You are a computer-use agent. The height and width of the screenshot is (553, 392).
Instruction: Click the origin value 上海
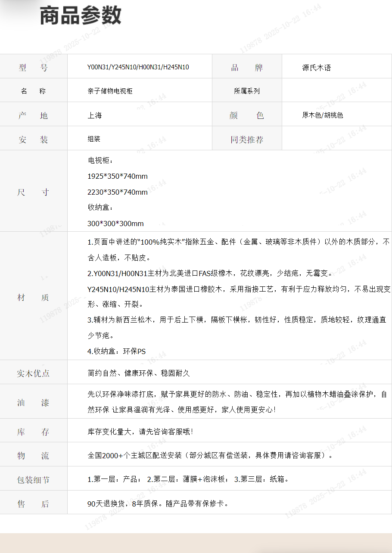[x=94, y=115]
